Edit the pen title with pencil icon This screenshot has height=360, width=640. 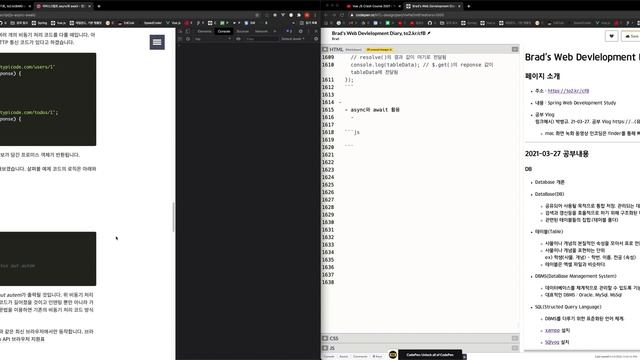[x=429, y=33]
